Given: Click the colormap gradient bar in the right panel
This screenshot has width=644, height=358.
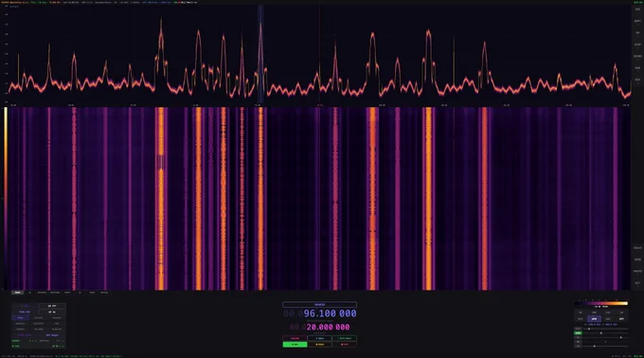Looking at the screenshot, I should point(601,303).
